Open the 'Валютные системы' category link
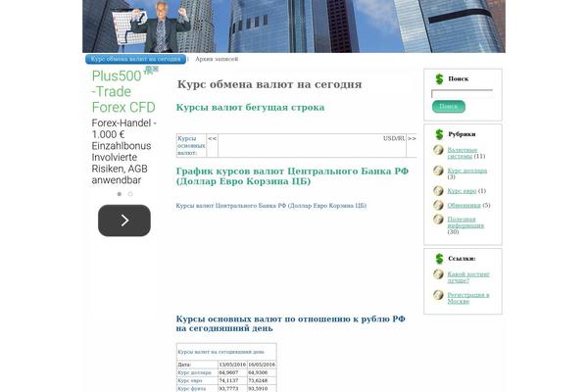 pyautogui.click(x=462, y=153)
